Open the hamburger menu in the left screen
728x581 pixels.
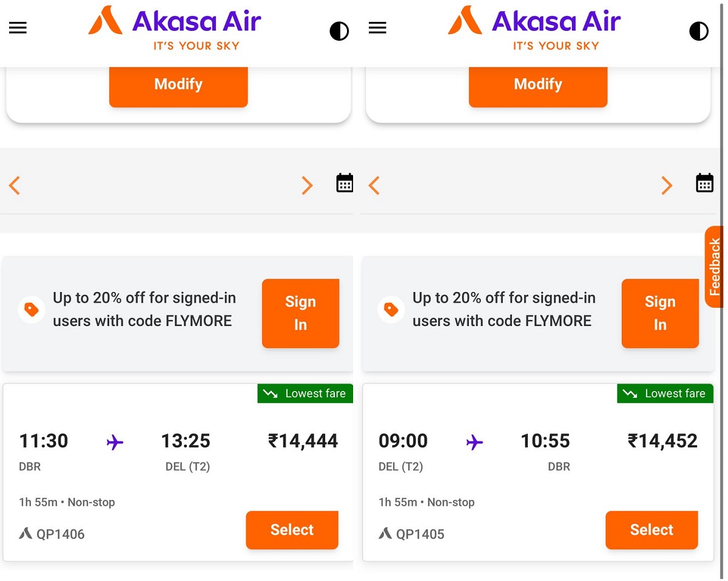(x=18, y=28)
